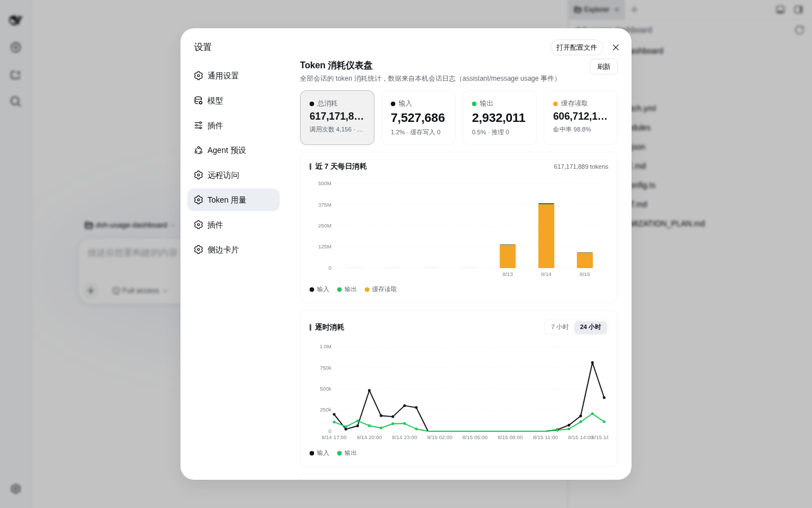
Task: Click the 通用设置 gear icon
Action: point(198,76)
